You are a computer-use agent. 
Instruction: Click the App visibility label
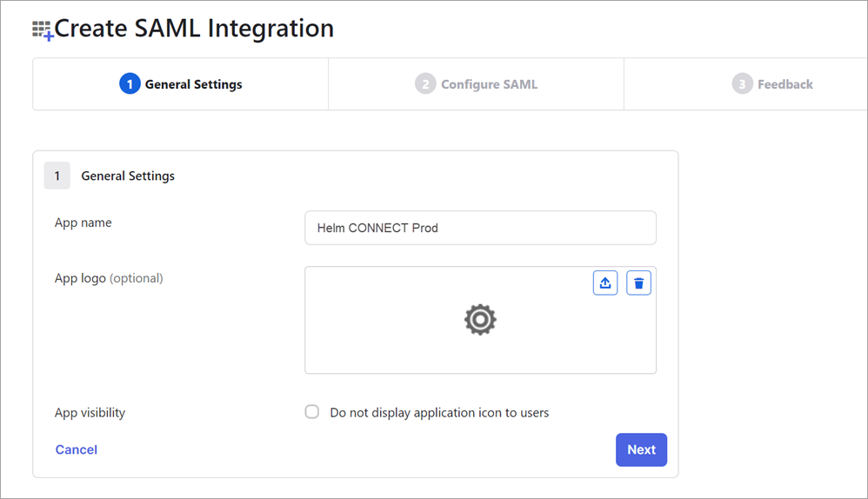90,413
